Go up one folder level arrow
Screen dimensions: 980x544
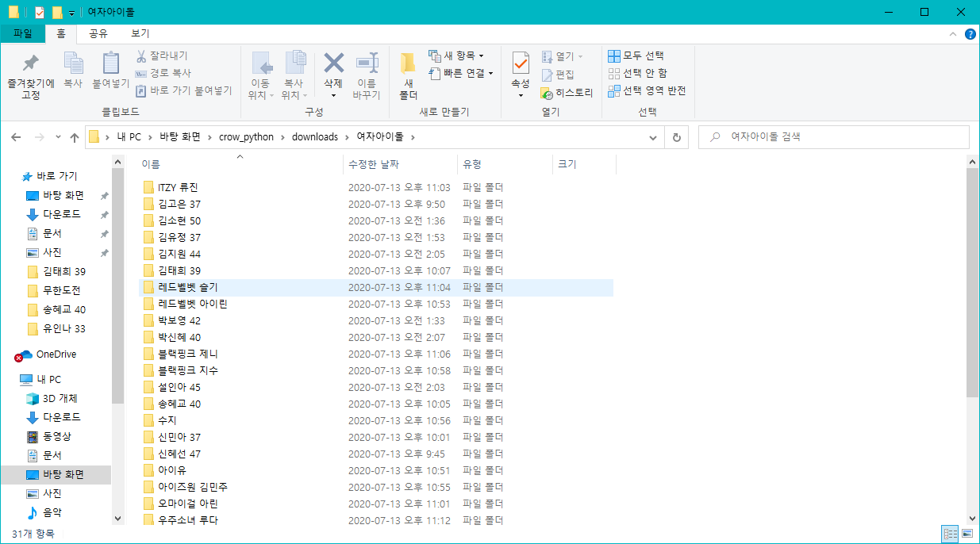tap(75, 137)
